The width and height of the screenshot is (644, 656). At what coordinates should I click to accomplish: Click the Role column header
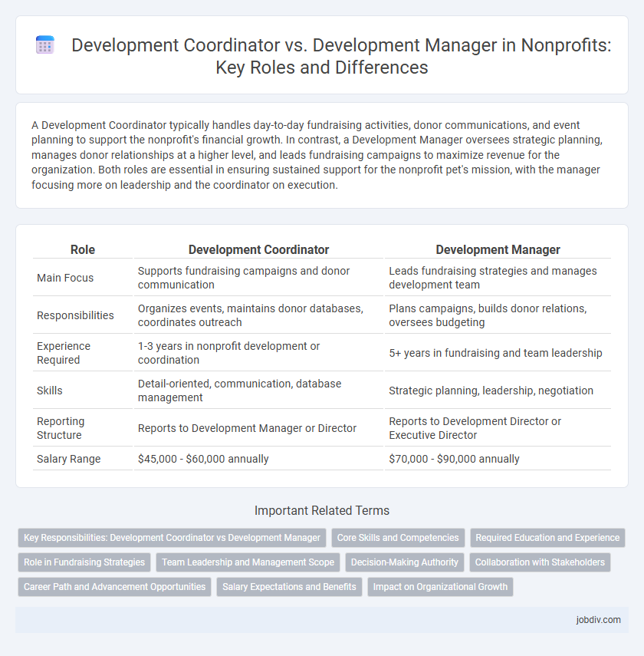(83, 249)
